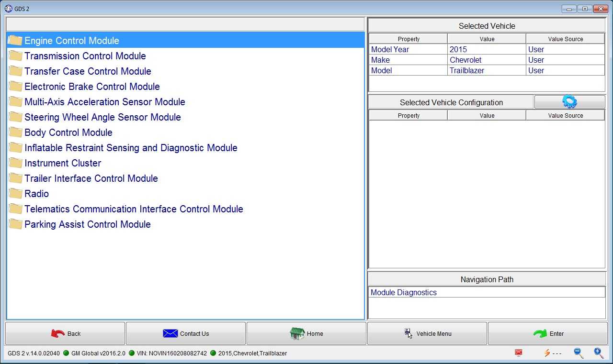
Task: Zoom out with the minus magnifier icon
Action: coord(579,353)
